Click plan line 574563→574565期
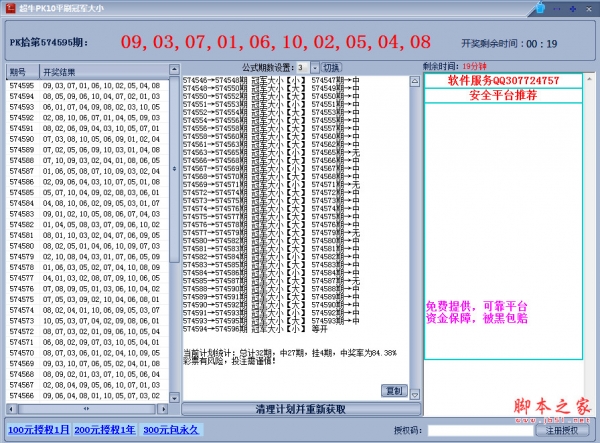Image resolution: width=600 pixels, height=443 pixels. tap(271, 153)
